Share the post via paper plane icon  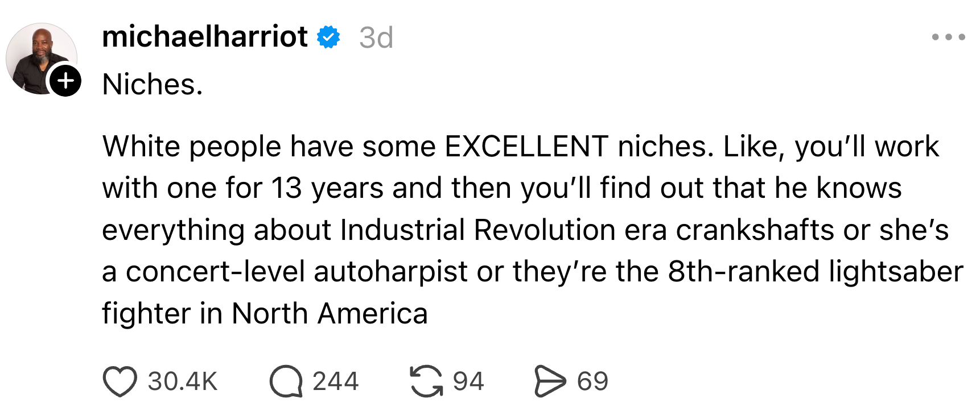[550, 381]
